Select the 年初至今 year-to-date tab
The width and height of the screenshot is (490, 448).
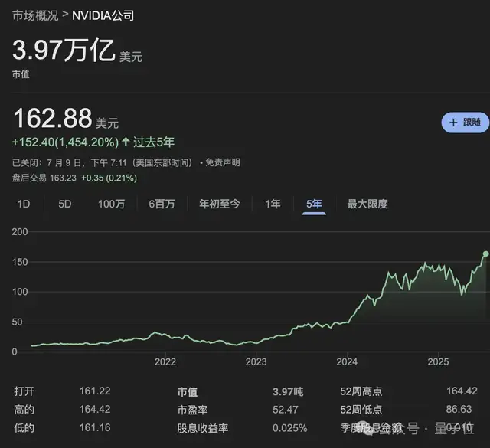click(219, 204)
